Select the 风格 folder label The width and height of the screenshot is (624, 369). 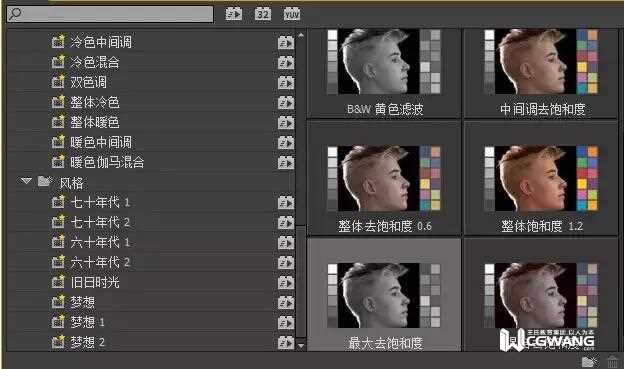pyautogui.click(x=71, y=183)
